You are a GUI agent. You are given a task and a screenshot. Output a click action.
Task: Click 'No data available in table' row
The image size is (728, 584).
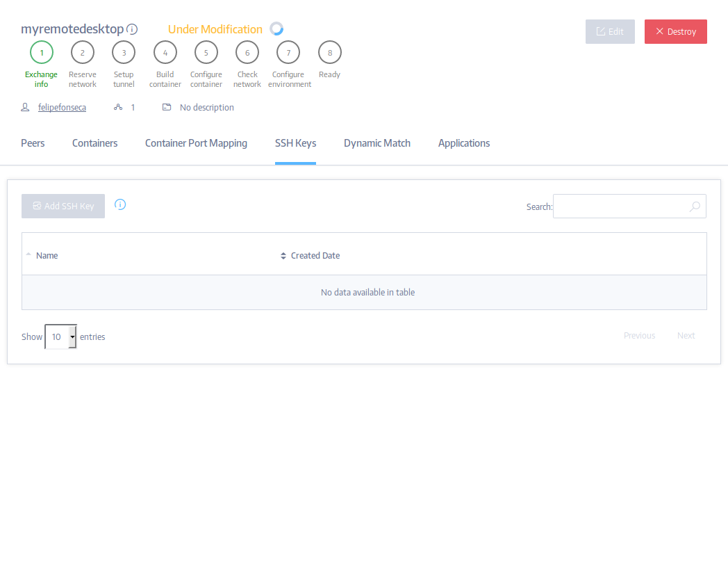click(x=365, y=292)
